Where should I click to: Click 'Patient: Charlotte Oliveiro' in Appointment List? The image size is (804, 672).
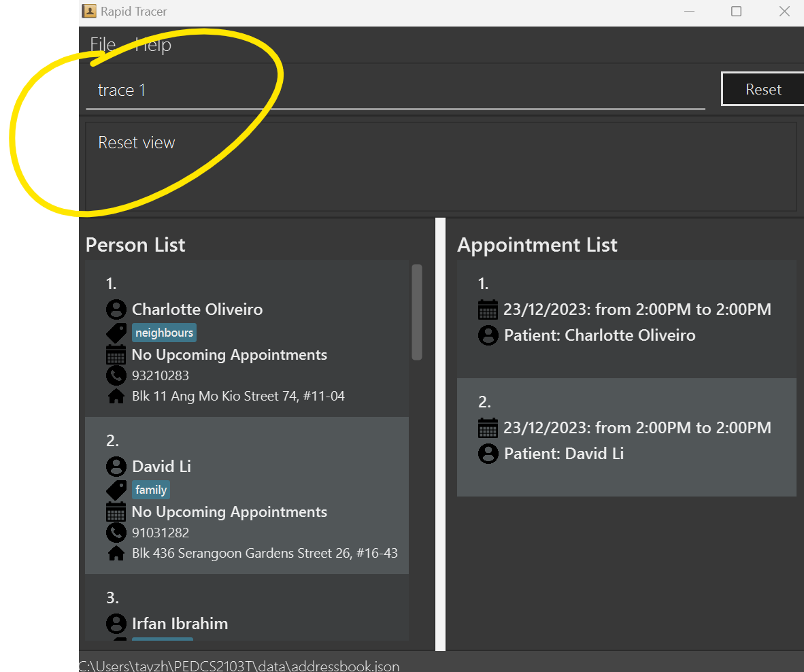pos(600,335)
